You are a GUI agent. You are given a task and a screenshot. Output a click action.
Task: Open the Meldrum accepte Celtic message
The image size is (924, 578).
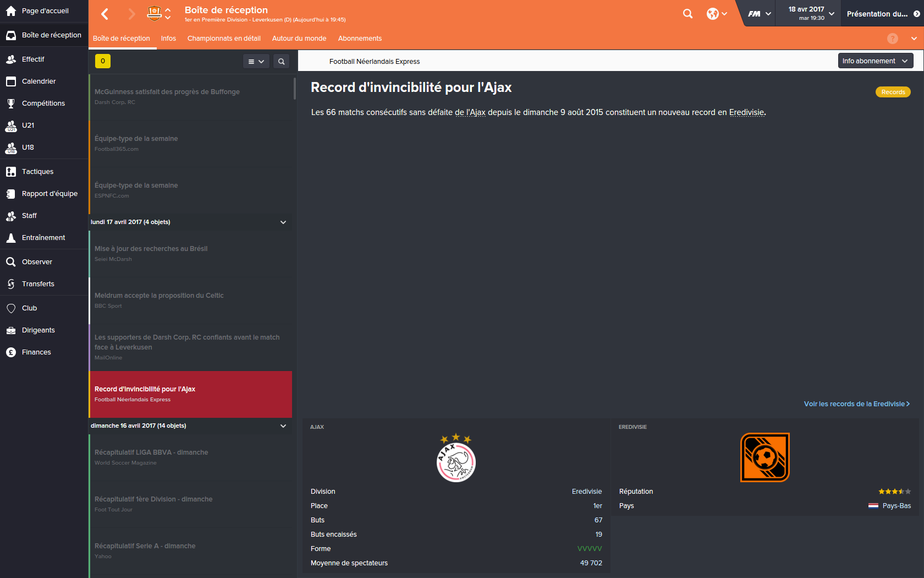click(190, 301)
